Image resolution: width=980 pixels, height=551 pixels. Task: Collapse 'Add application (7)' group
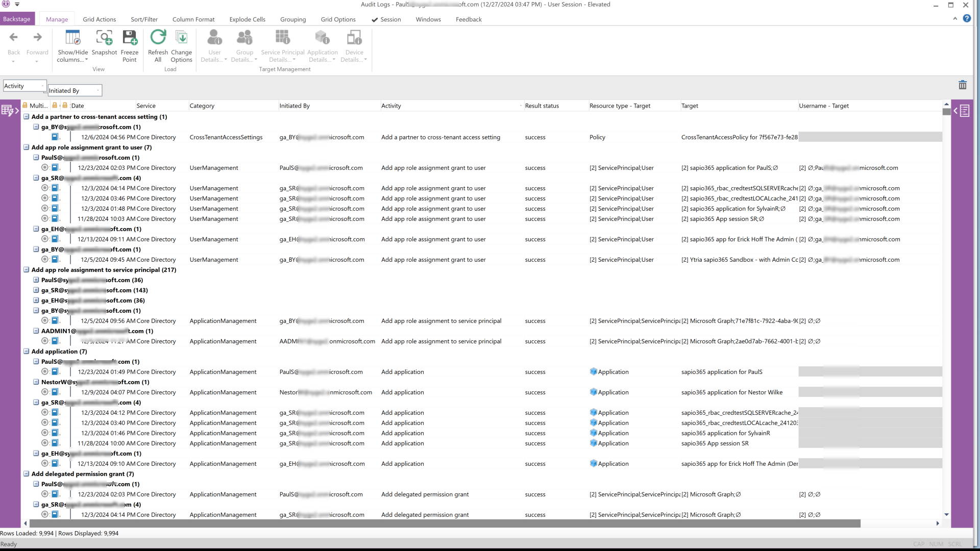[26, 352]
